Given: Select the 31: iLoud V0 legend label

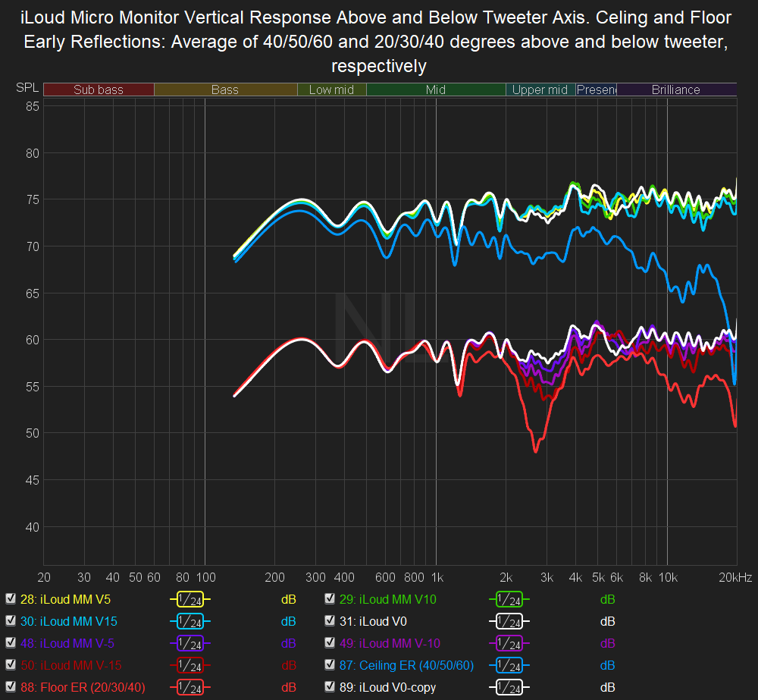Looking at the screenshot, I should 373,621.
